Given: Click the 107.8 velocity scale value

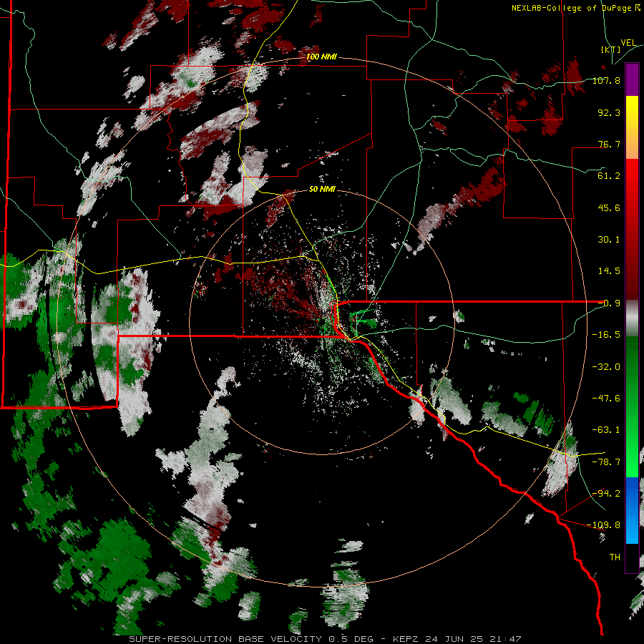Looking at the screenshot, I should point(606,80).
